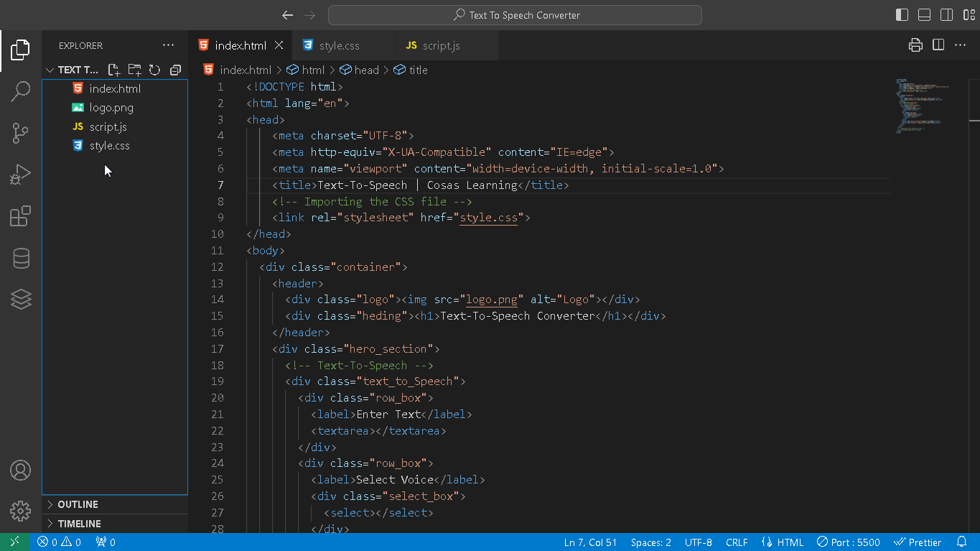The height and width of the screenshot is (551, 980).
Task: Open the Run and Debug view
Action: tap(21, 175)
